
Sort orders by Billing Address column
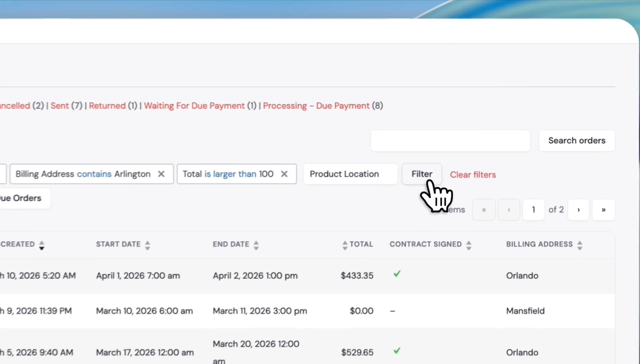tap(544, 244)
